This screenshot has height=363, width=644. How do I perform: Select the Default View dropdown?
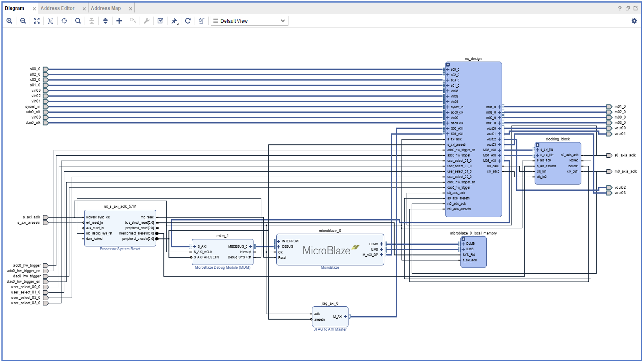point(249,21)
